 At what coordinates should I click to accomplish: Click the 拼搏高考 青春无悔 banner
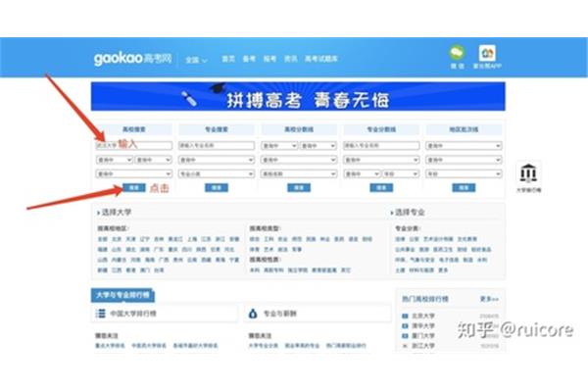pyautogui.click(x=298, y=97)
